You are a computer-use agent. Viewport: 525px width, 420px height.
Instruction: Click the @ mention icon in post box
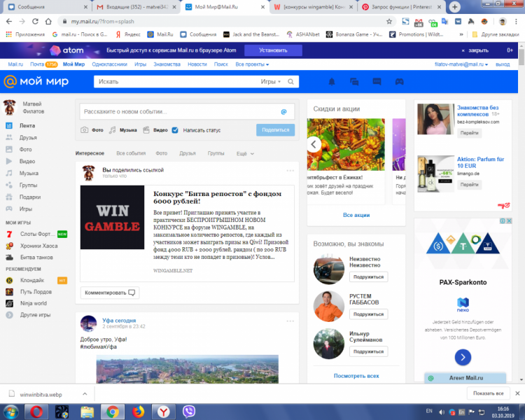coord(283,111)
